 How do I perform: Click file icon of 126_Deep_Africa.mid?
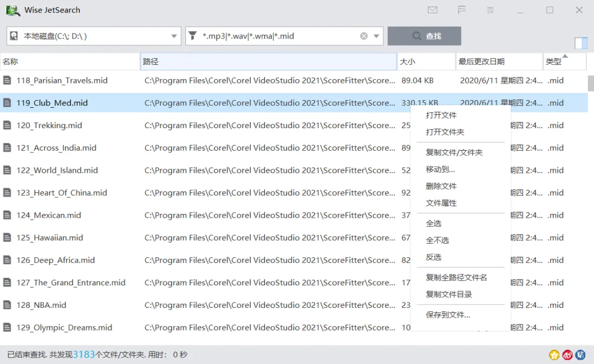7,260
